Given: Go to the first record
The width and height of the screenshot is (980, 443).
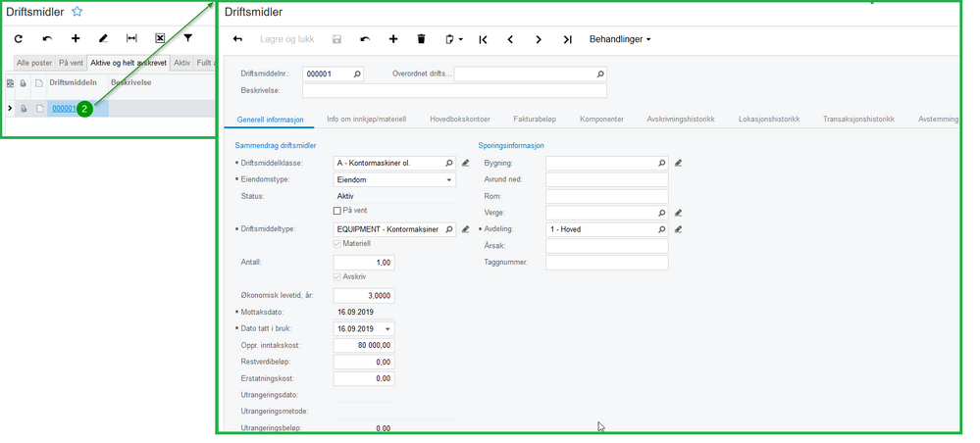Looking at the screenshot, I should 483,39.
